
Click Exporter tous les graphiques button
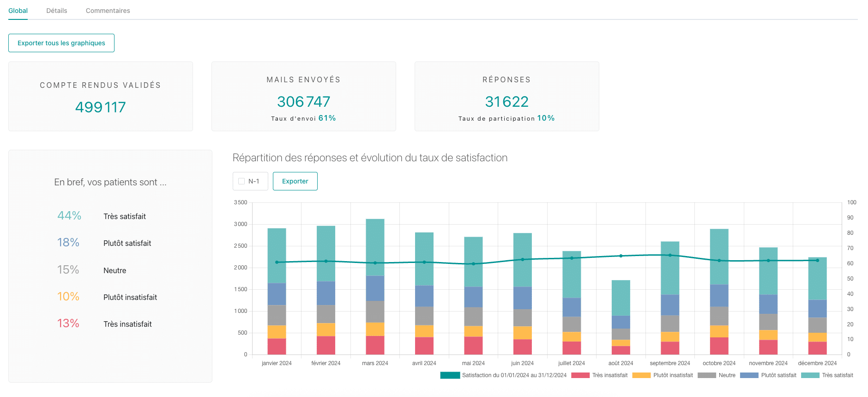[61, 43]
